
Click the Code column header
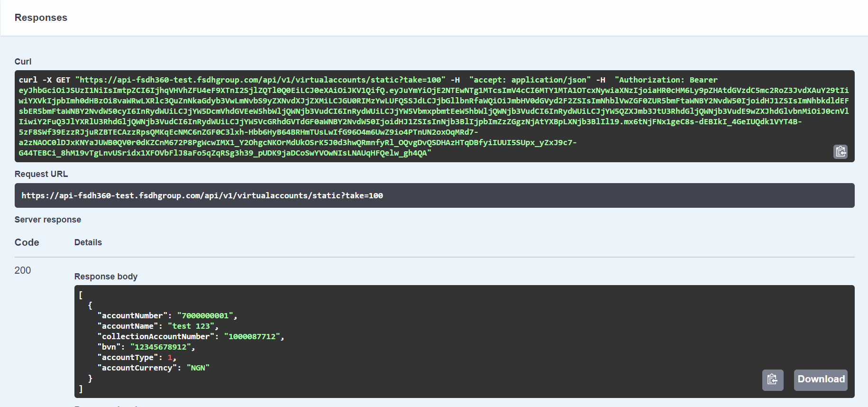pos(27,242)
